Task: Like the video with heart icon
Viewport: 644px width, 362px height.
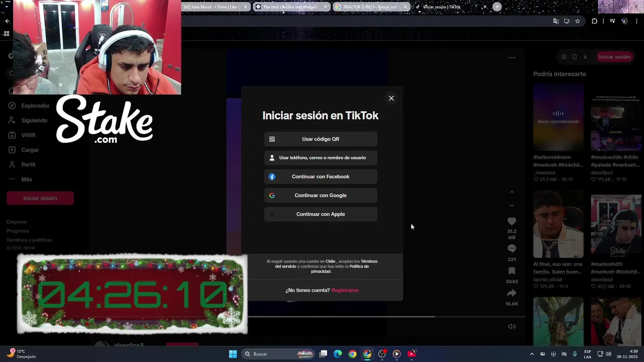Action: [512, 221]
